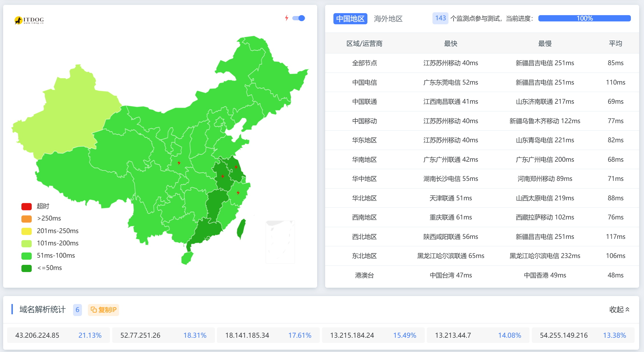Click the yellow 201ms-250ms legend swatch

[x=27, y=231]
